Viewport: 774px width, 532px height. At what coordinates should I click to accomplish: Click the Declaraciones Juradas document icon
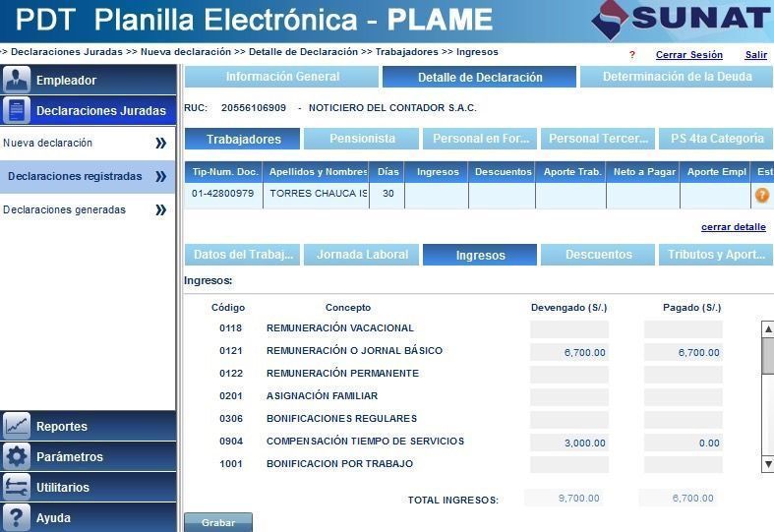17,110
